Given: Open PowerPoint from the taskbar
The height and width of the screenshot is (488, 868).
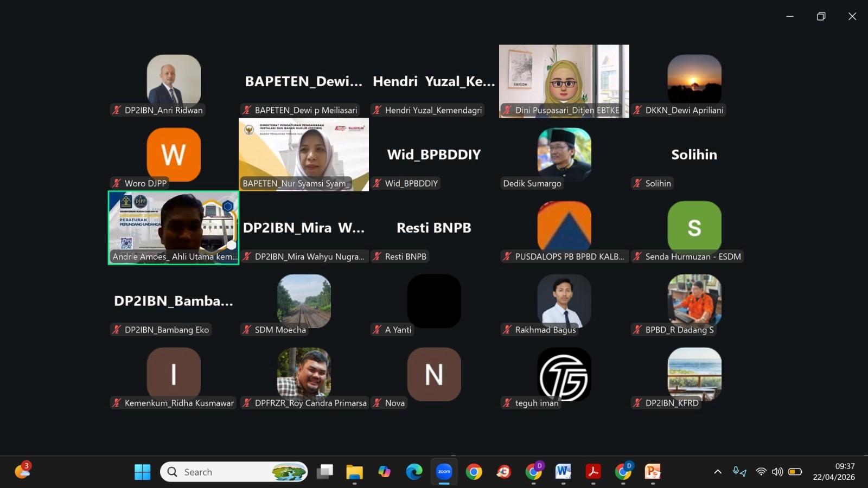Looking at the screenshot, I should click(x=653, y=472).
